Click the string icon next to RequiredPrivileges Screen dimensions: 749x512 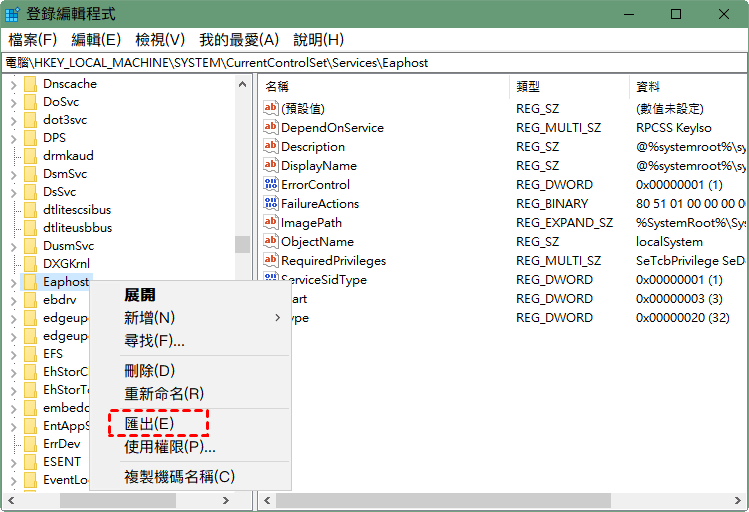pos(271,260)
